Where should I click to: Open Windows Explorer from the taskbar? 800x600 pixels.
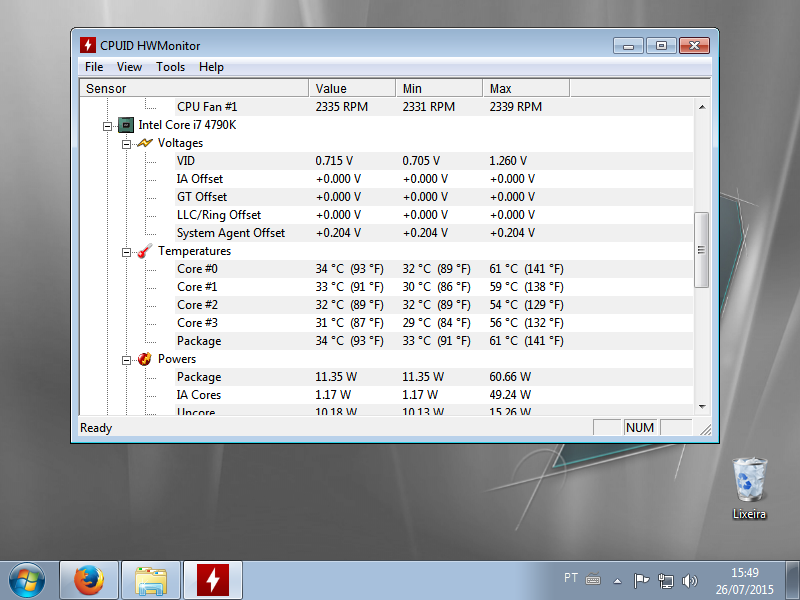[151, 580]
